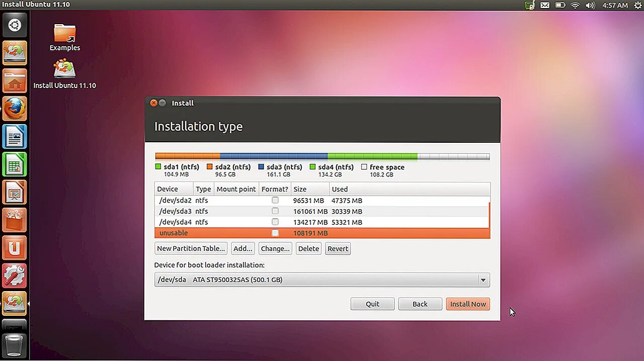This screenshot has height=361, width=644.
Task: Open the Trash in the launcher
Action: pyautogui.click(x=15, y=345)
